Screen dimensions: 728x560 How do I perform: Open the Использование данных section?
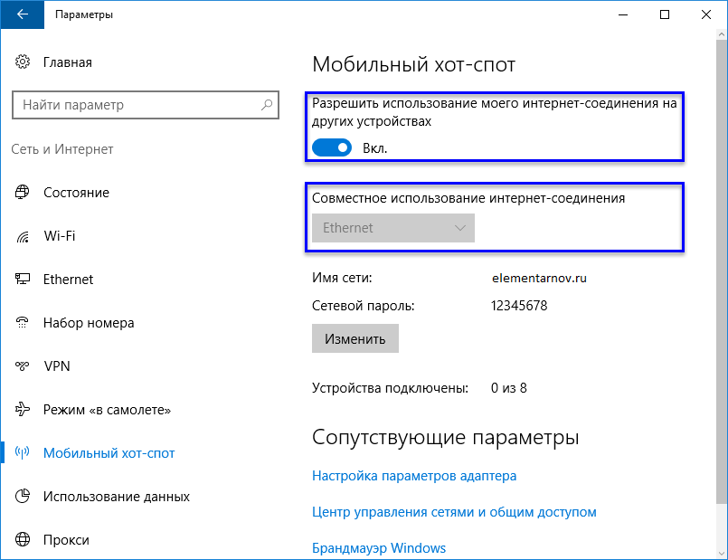tap(116, 497)
